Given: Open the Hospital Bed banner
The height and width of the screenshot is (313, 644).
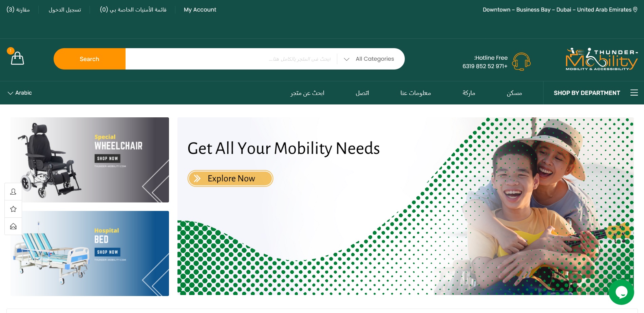Looking at the screenshot, I should 90,253.
